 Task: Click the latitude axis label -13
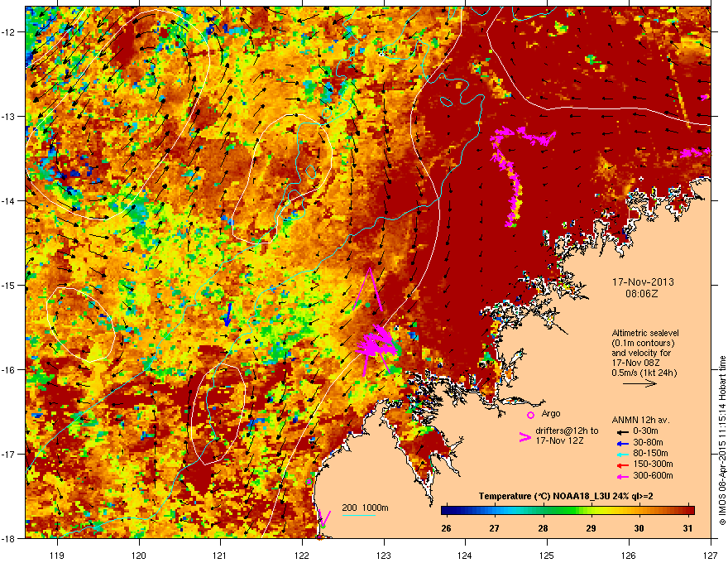(x=9, y=116)
